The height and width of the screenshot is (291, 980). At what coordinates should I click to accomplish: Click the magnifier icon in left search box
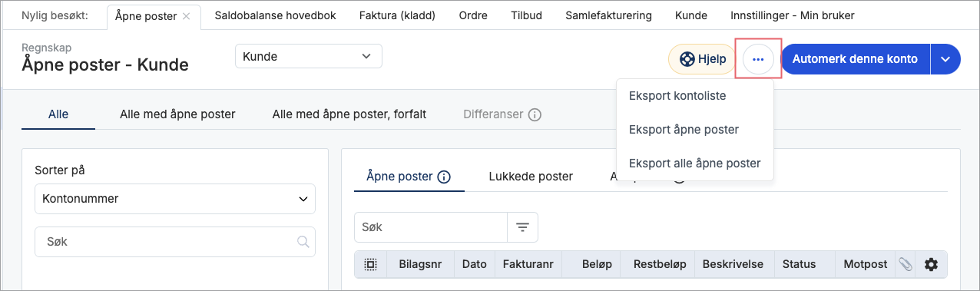point(303,242)
